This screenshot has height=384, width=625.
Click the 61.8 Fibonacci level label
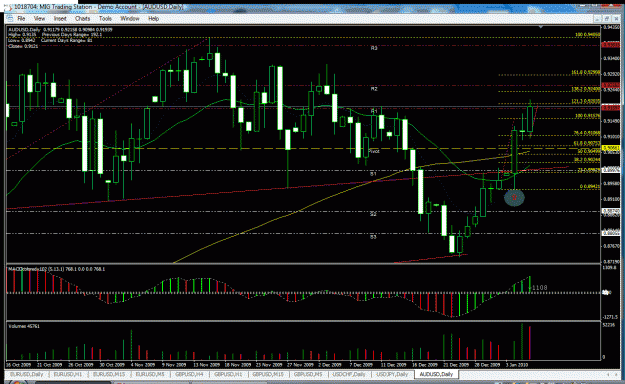587,143
